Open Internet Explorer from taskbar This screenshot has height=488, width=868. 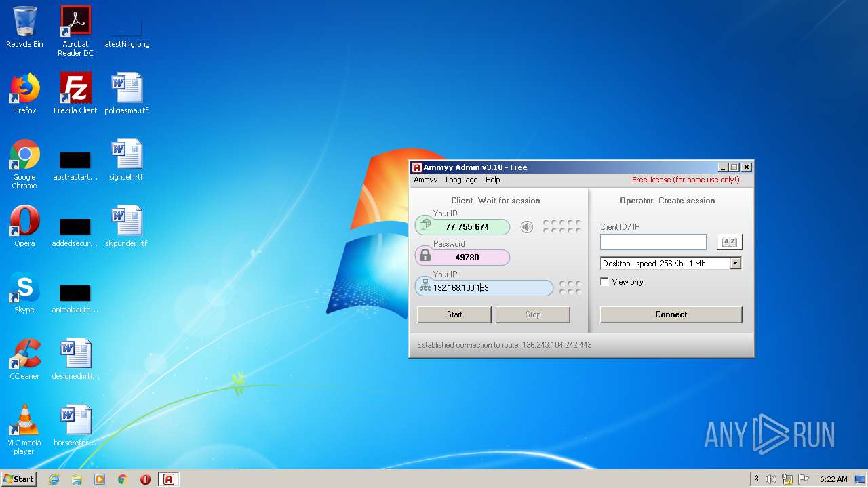[54, 479]
